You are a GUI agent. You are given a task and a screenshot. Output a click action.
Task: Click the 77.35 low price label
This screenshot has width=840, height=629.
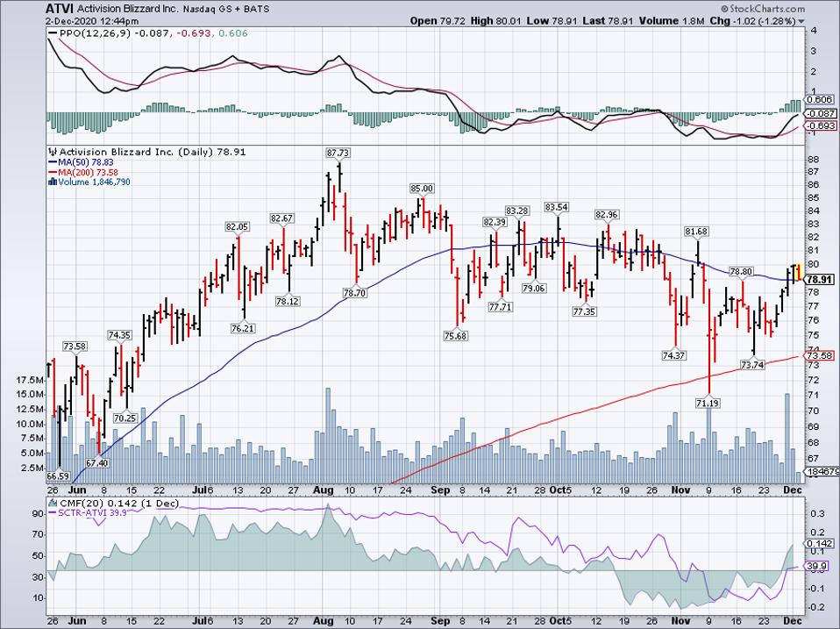584,311
